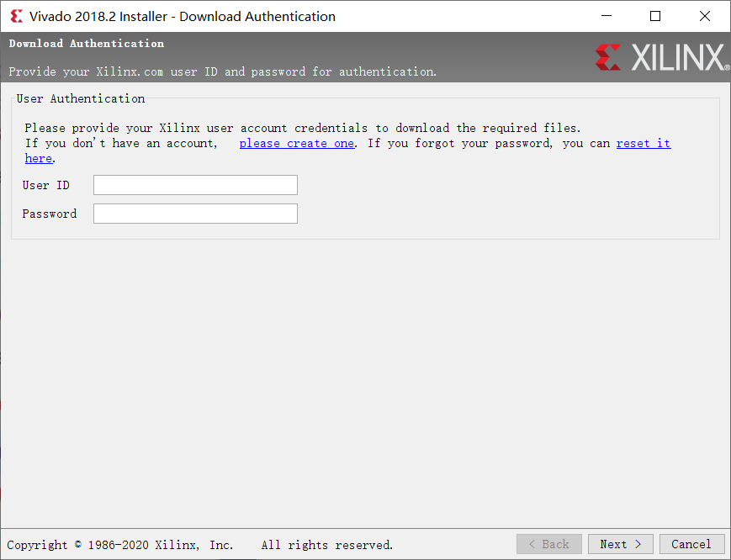Click the Xilinx icon in the title bar

tap(16, 16)
